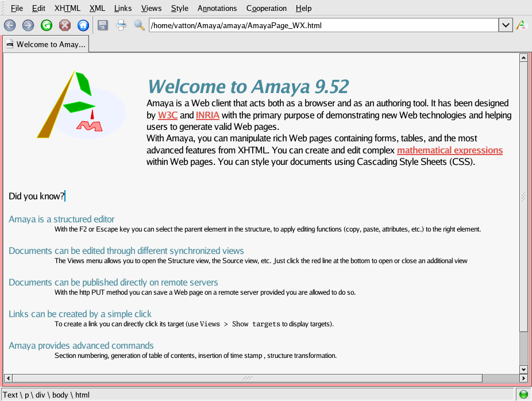Viewport: 532px width, 401px height.
Task: Click the large Amaya logo image
Action: (82, 105)
